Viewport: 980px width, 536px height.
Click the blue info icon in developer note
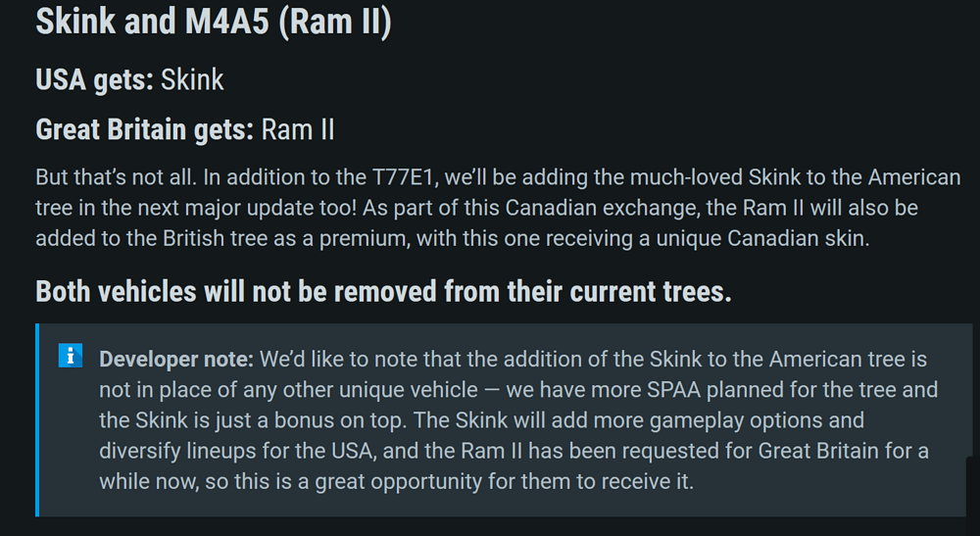[71, 356]
